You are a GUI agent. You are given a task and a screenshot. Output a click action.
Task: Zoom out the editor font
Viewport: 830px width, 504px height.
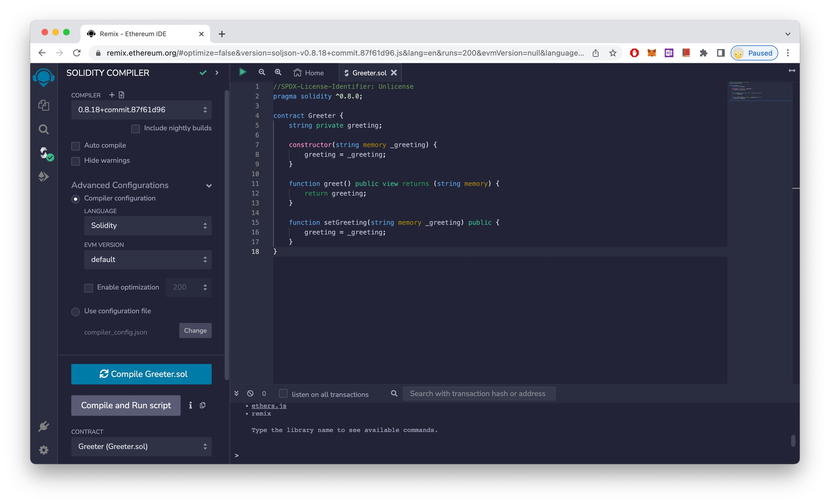(262, 72)
